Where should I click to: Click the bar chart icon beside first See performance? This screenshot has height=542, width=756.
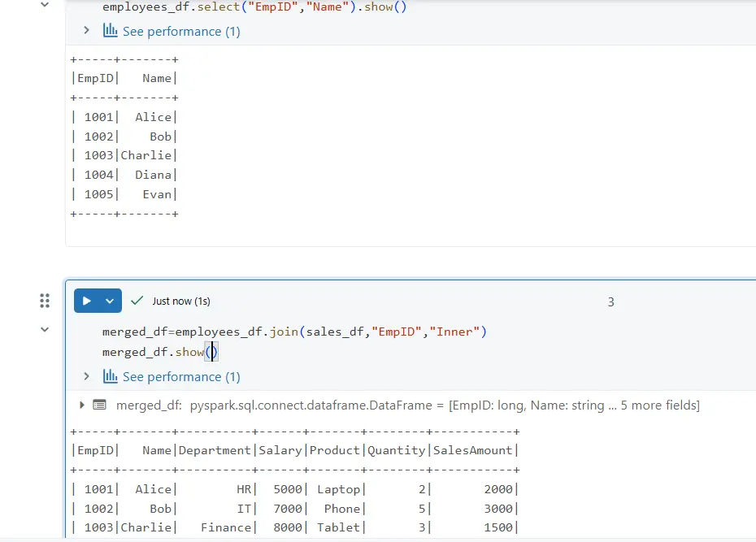coord(108,31)
